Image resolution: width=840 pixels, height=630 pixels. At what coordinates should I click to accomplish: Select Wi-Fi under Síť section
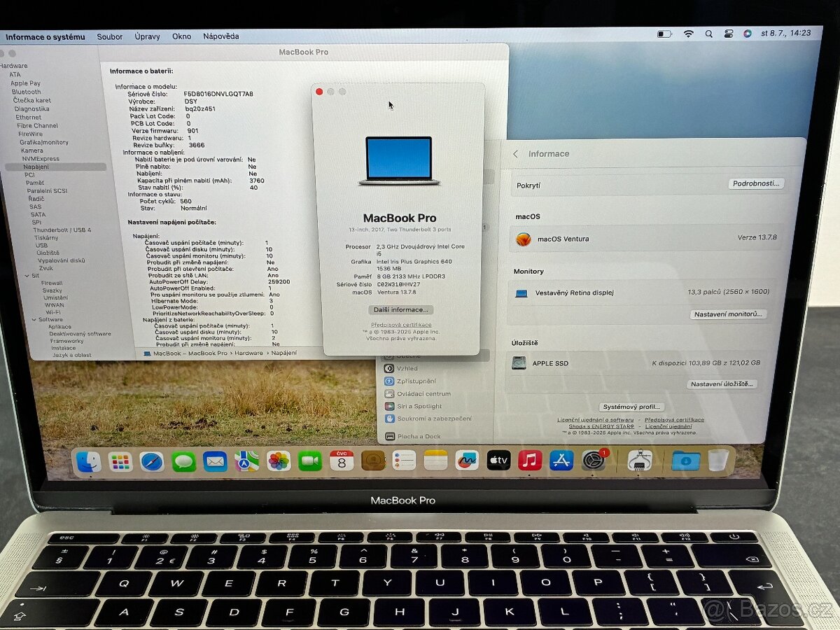(53, 312)
